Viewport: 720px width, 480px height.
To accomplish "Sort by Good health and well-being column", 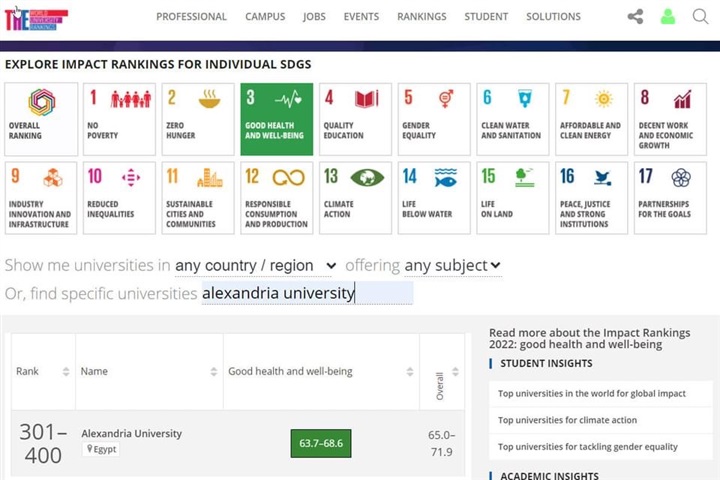I will [x=319, y=372].
